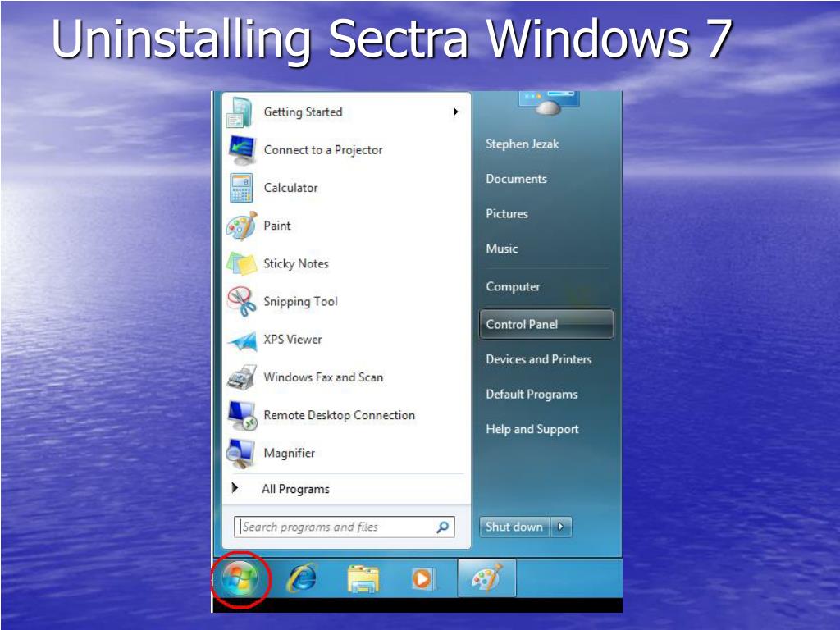The height and width of the screenshot is (630, 840).
Task: Open Pictures library
Action: pyautogui.click(x=507, y=214)
